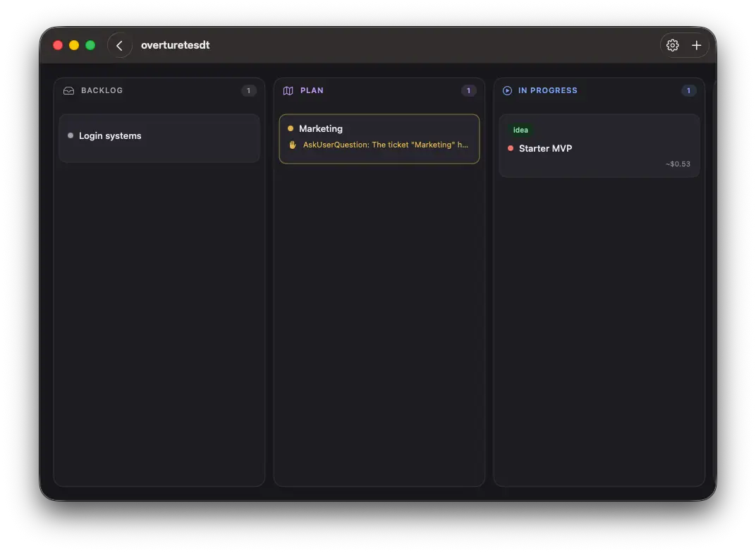Open settings via the gear icon

[x=673, y=45]
